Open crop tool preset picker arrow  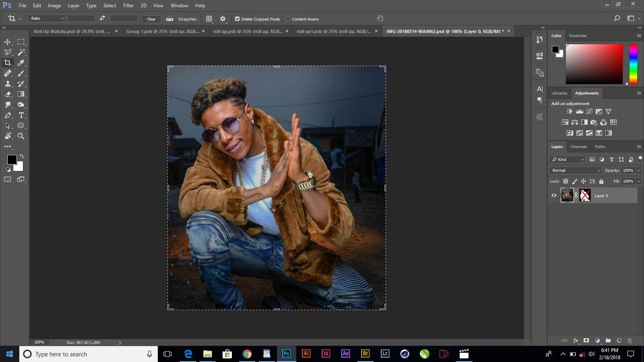coord(20,19)
